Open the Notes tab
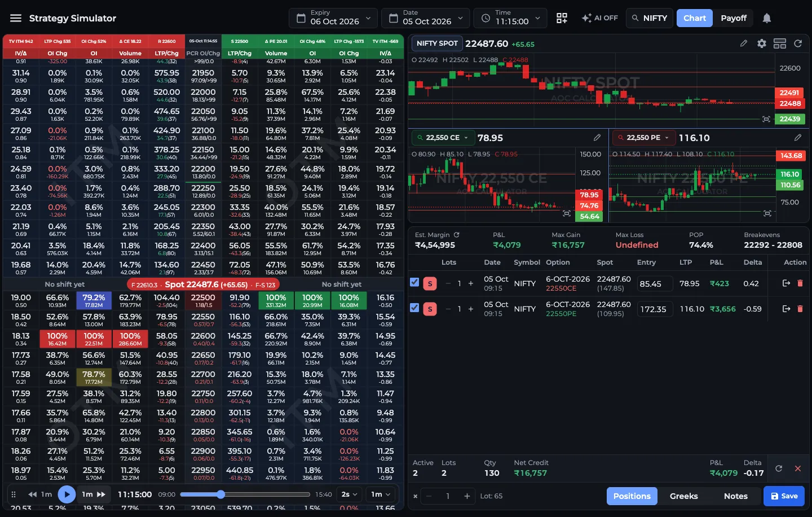The height and width of the screenshot is (517, 812). [x=736, y=496]
